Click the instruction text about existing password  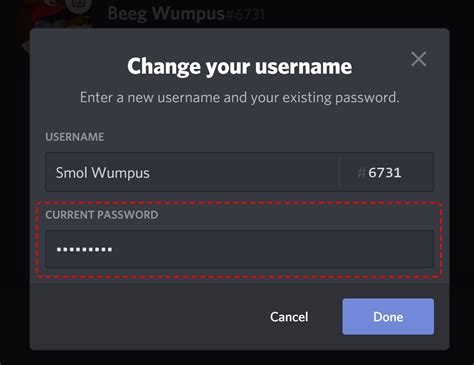click(239, 98)
